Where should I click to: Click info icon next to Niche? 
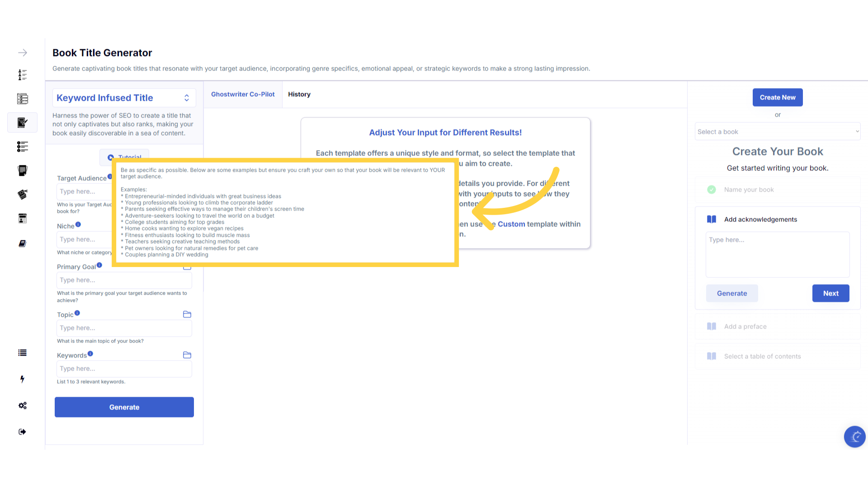point(78,225)
